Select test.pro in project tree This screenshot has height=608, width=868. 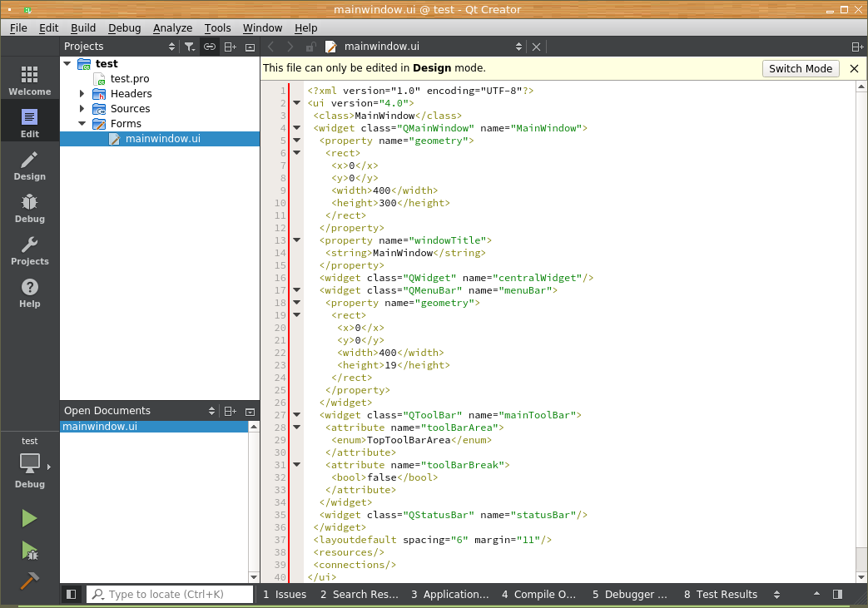tap(130, 78)
